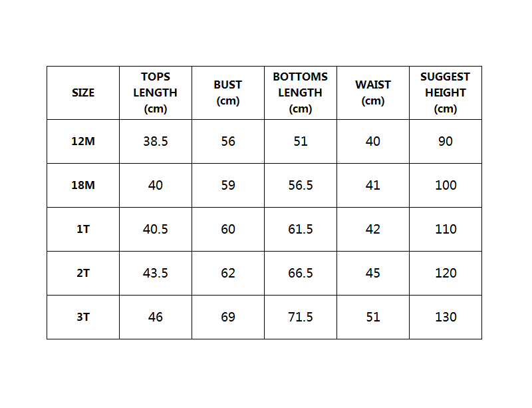Click the 12M size row label

click(x=83, y=141)
